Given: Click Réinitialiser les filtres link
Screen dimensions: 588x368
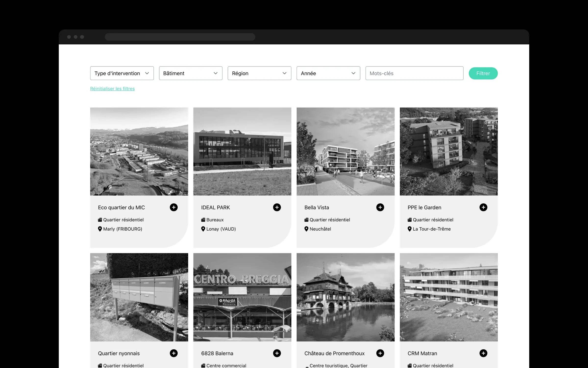Looking at the screenshot, I should (112, 89).
